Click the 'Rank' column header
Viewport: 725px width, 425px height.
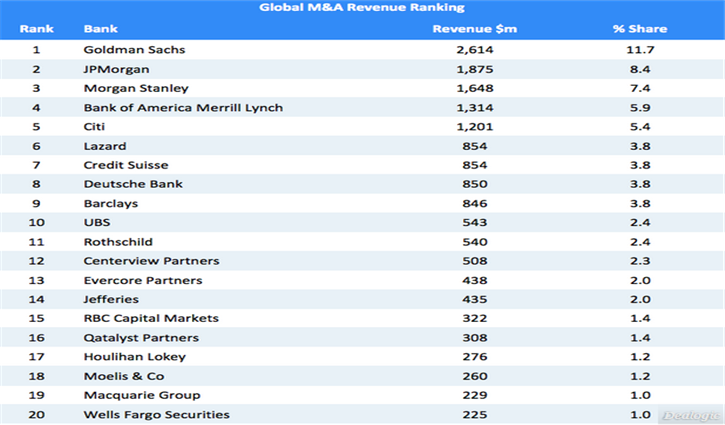(37, 29)
